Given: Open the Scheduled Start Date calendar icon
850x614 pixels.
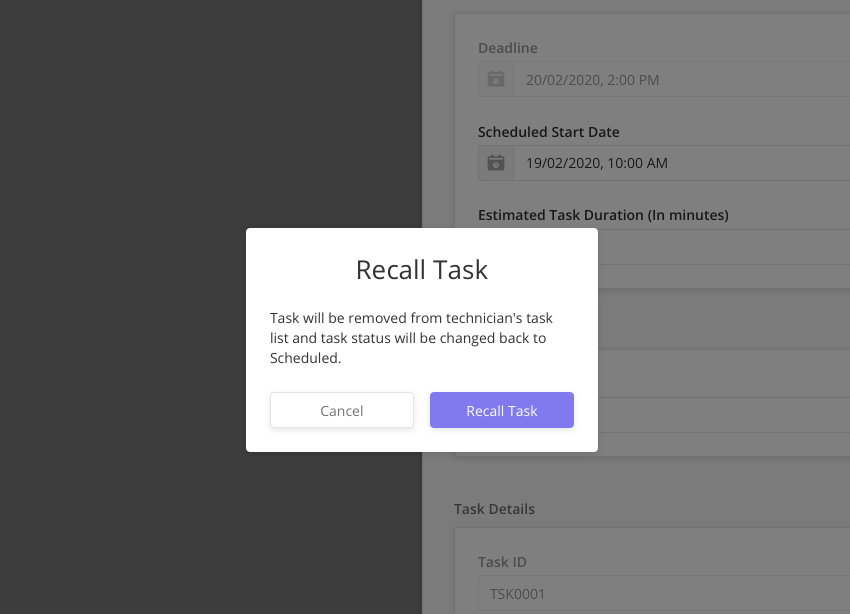Looking at the screenshot, I should (495, 163).
